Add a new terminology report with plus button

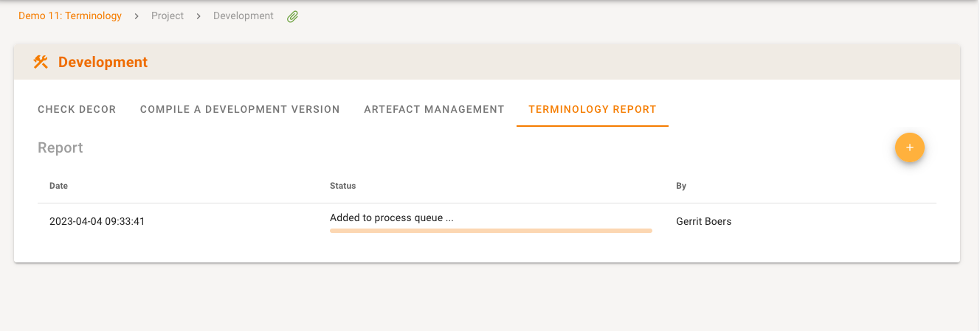[x=909, y=147]
